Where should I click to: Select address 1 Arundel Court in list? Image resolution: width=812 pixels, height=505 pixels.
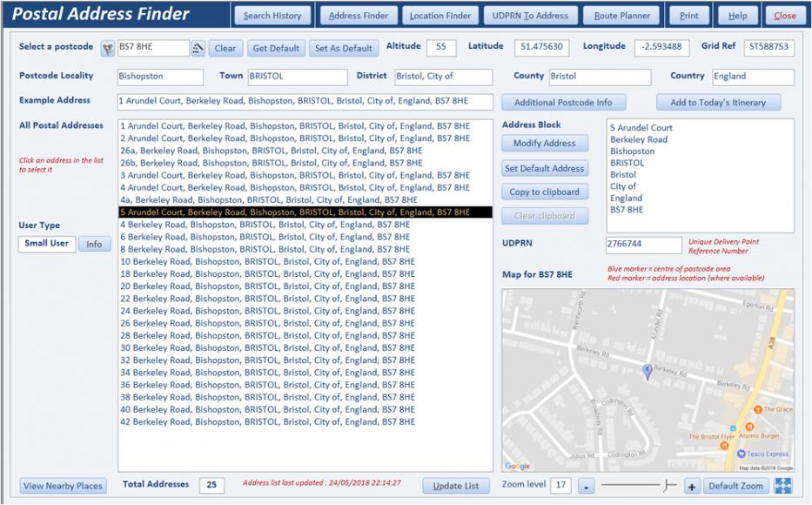pos(305,126)
